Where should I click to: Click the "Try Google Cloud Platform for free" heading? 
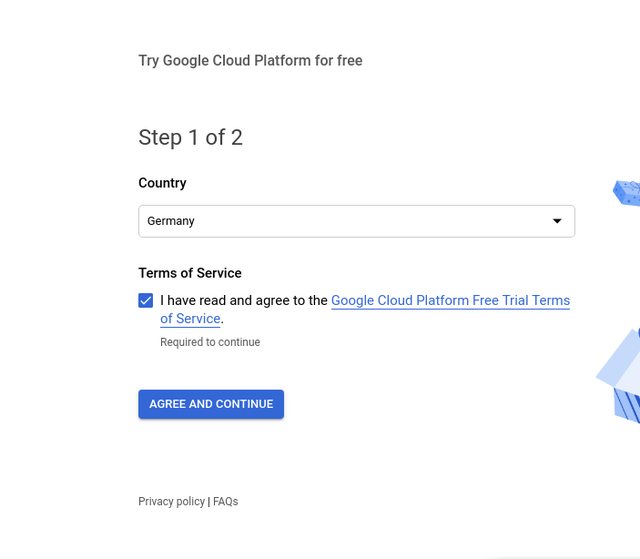coord(250,61)
